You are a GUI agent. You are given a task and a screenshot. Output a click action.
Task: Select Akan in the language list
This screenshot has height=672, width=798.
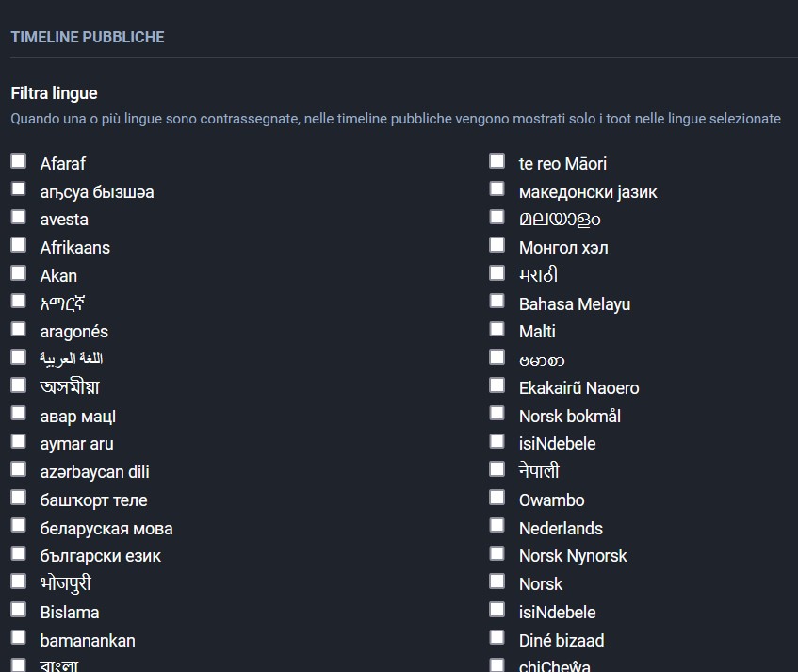tap(19, 272)
